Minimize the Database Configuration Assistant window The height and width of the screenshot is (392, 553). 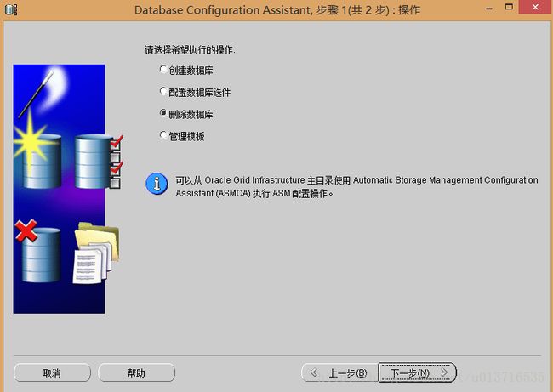(x=489, y=9)
